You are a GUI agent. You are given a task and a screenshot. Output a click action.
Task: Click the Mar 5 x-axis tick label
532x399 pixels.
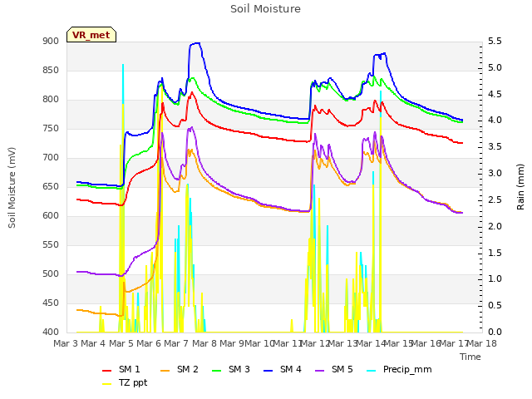tap(121, 343)
